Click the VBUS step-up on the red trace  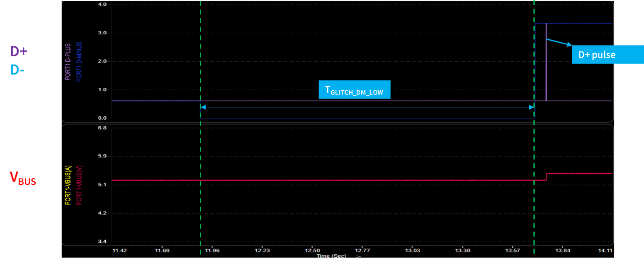(546, 177)
